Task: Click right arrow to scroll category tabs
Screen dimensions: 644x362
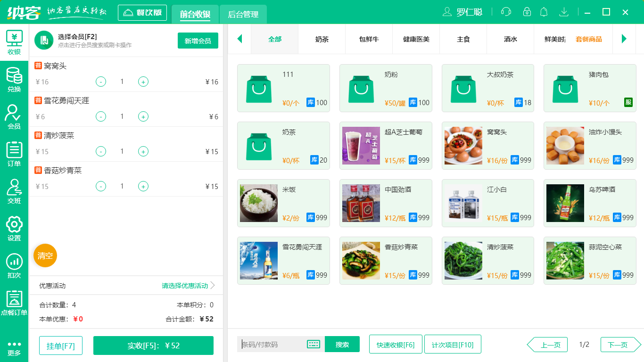Action: [x=625, y=40]
